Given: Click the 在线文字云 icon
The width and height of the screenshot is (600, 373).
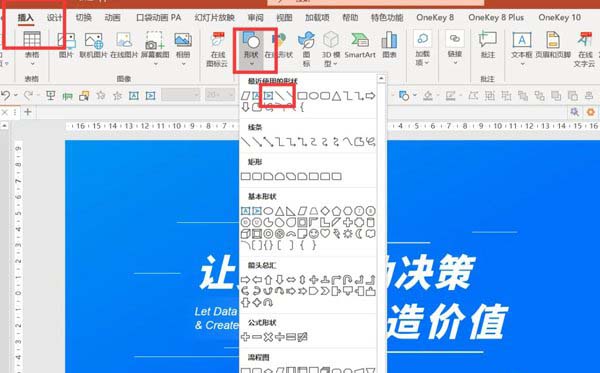Looking at the screenshot, I should [585, 49].
